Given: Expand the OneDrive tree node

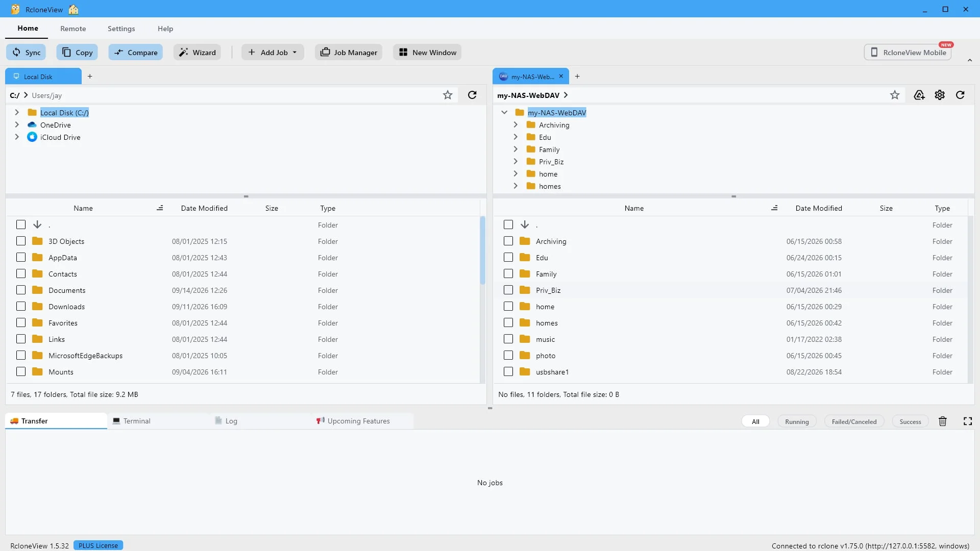Looking at the screenshot, I should click(17, 124).
